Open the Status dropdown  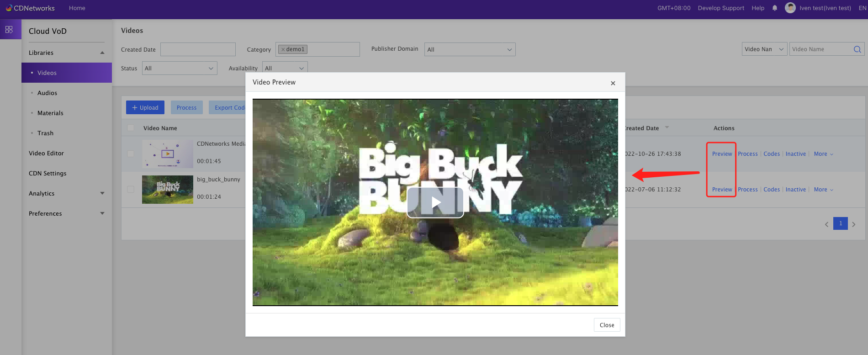(x=179, y=68)
